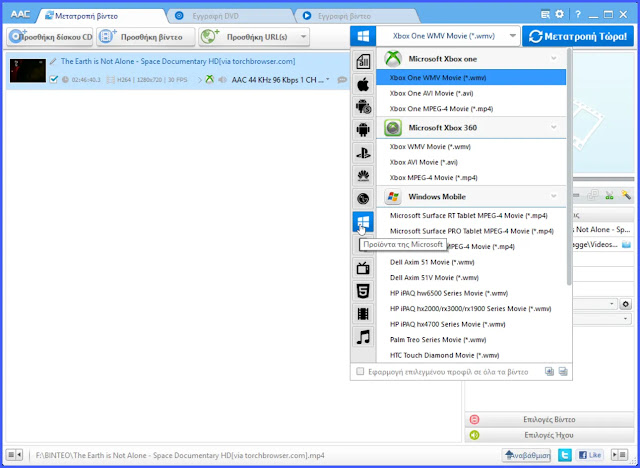
Task: Click the preview seek bar under preview pane
Action: click(x=603, y=179)
